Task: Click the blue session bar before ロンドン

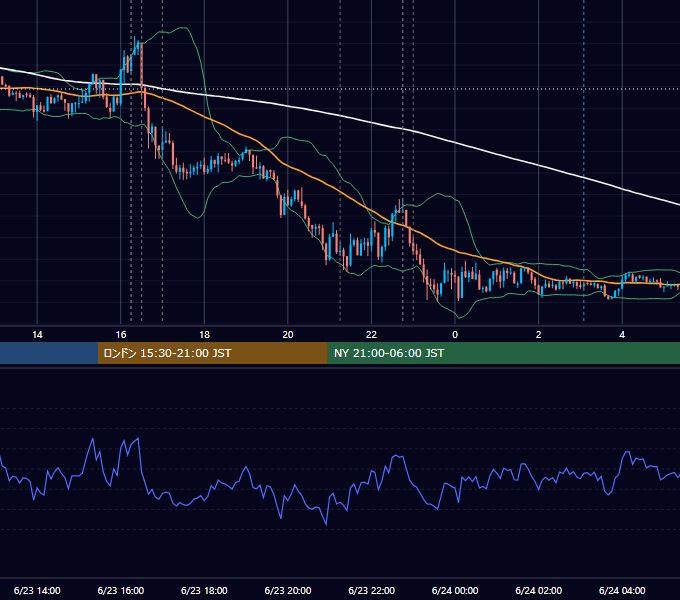Action: point(49,353)
